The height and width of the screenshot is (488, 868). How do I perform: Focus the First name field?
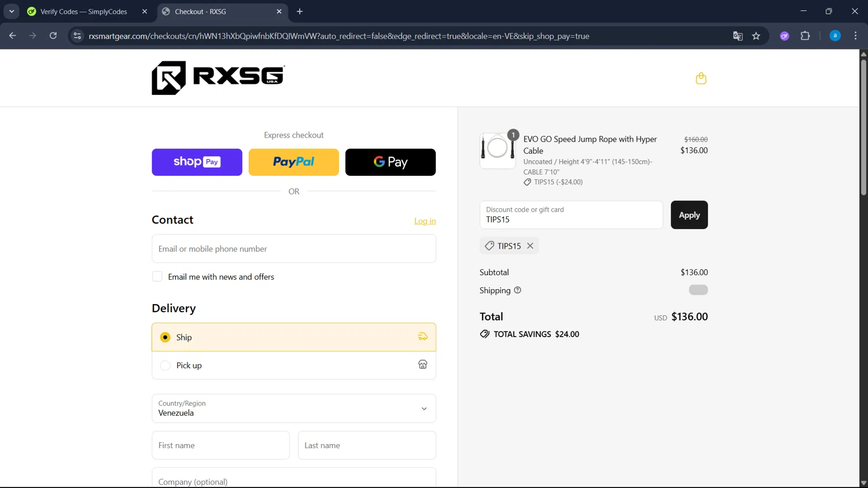[220, 445]
